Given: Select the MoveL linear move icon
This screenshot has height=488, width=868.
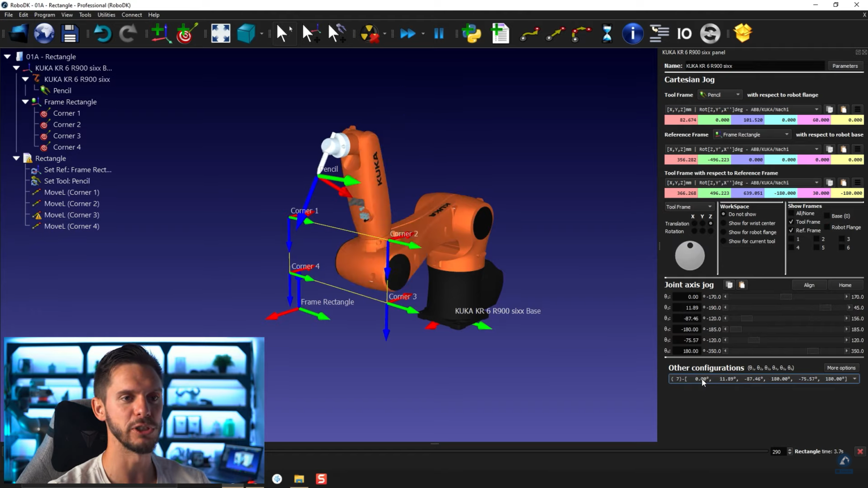Looking at the screenshot, I should coord(555,33).
